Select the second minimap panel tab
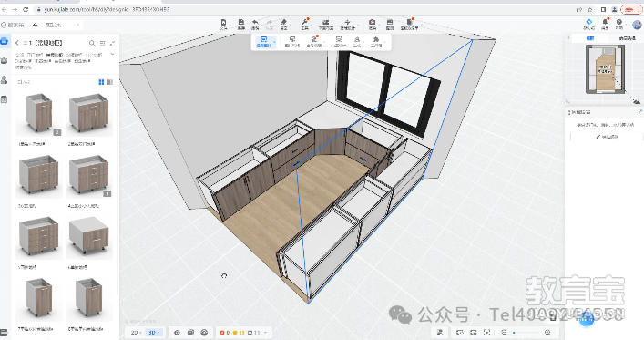 click(x=627, y=38)
